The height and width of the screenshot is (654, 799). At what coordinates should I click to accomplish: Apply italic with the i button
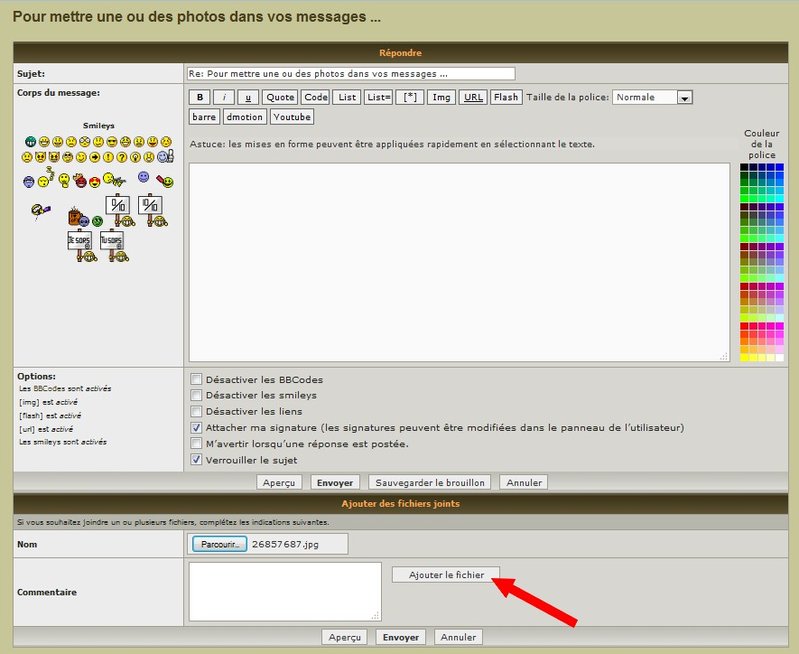pyautogui.click(x=225, y=97)
